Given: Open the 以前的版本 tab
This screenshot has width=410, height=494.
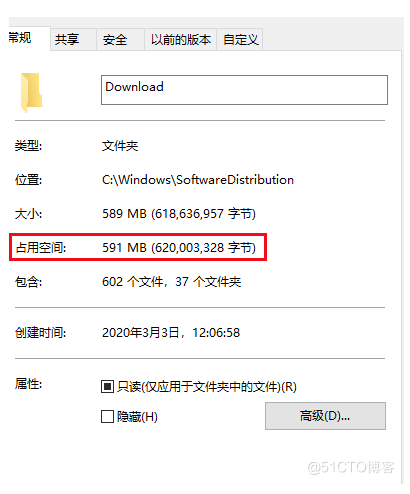Looking at the screenshot, I should pyautogui.click(x=181, y=39).
